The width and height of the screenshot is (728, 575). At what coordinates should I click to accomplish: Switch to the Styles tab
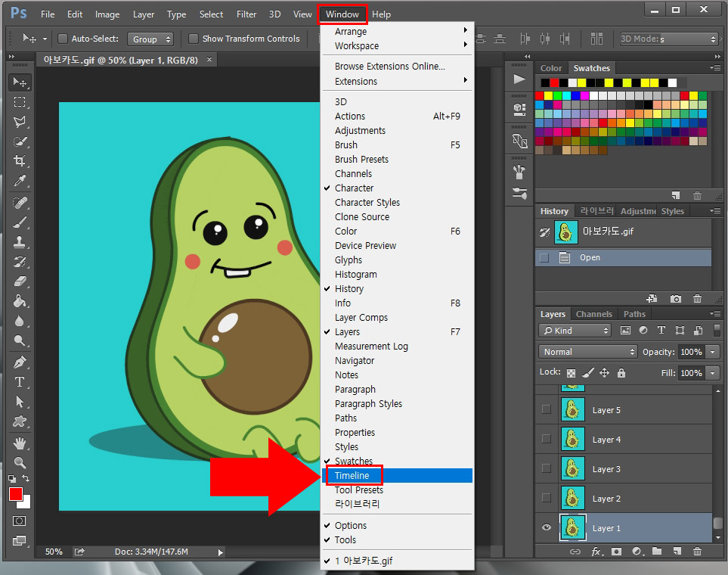(672, 211)
